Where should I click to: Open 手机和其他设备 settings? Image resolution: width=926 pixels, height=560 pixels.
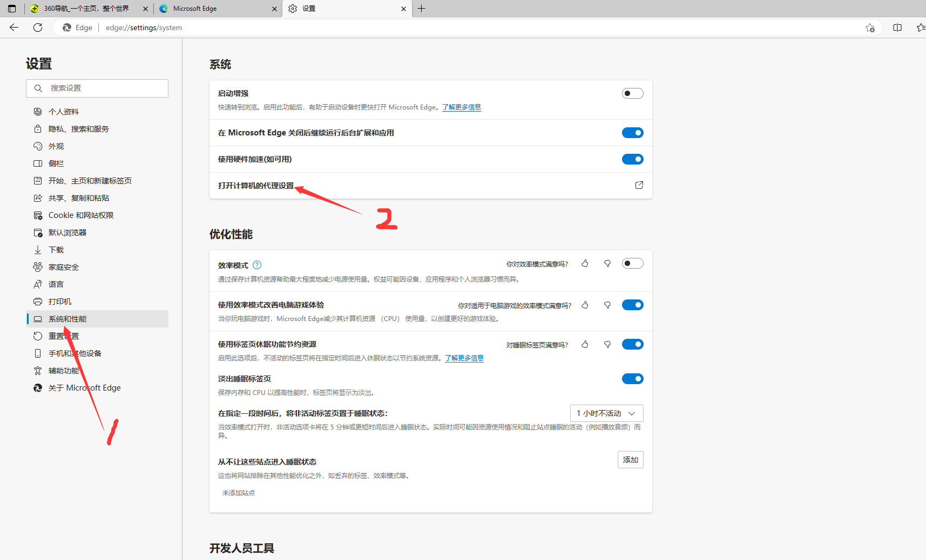pyautogui.click(x=97, y=353)
